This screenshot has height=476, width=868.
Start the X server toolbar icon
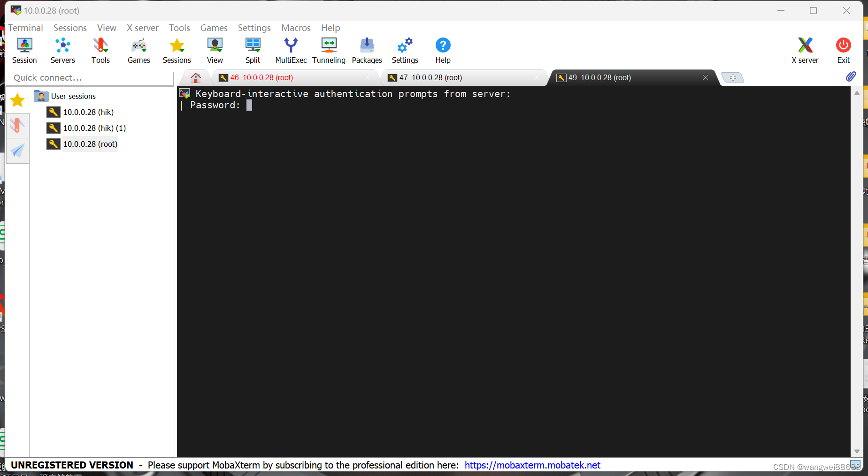[x=805, y=51]
